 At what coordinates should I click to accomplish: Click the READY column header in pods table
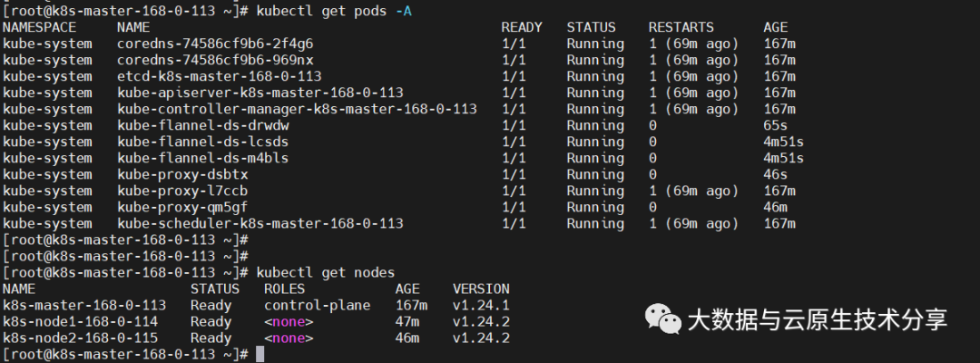tap(522, 27)
